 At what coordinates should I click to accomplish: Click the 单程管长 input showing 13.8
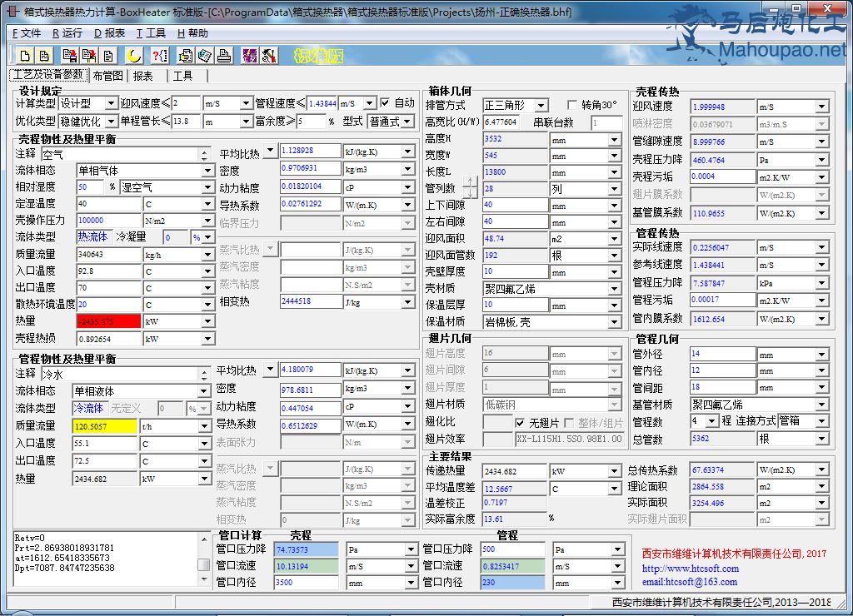[x=187, y=122]
